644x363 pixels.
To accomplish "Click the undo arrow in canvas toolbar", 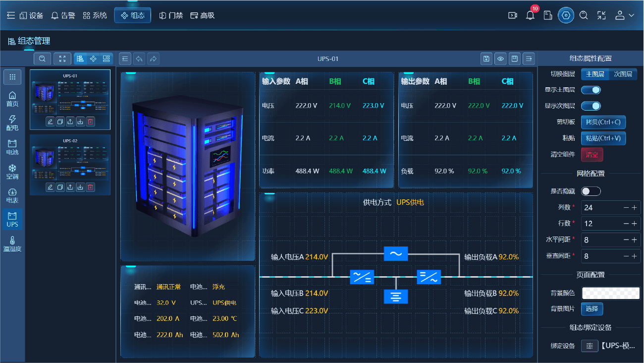I will pyautogui.click(x=140, y=59).
